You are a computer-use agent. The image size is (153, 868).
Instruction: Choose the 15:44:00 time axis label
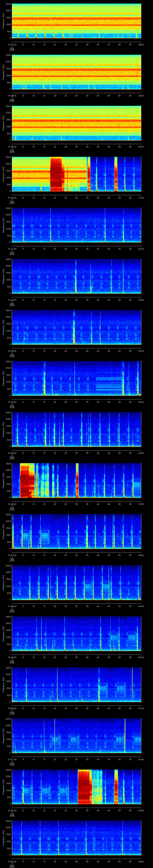pyautogui.click(x=12, y=402)
